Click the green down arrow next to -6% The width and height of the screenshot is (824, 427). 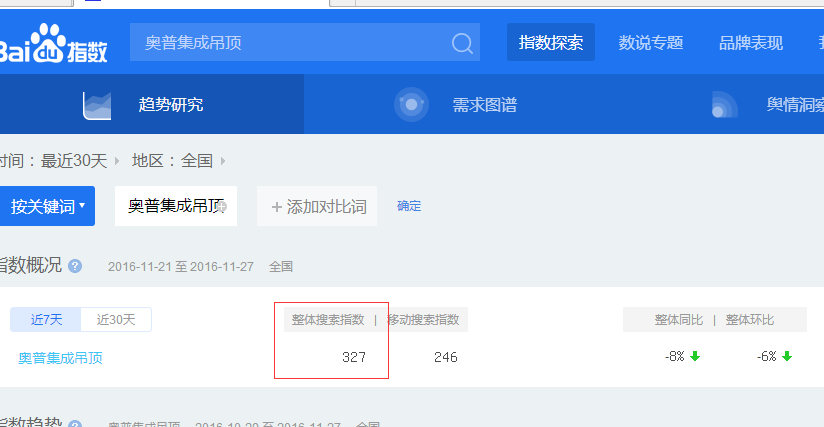click(787, 357)
